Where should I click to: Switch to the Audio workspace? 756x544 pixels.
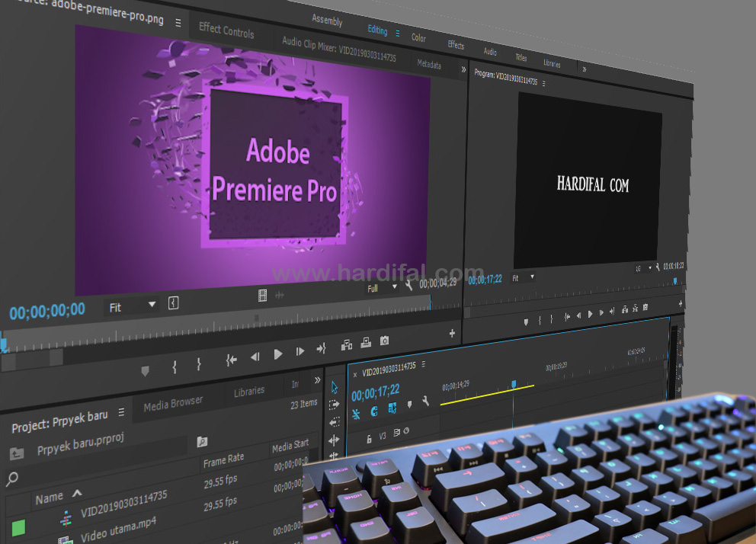click(490, 51)
